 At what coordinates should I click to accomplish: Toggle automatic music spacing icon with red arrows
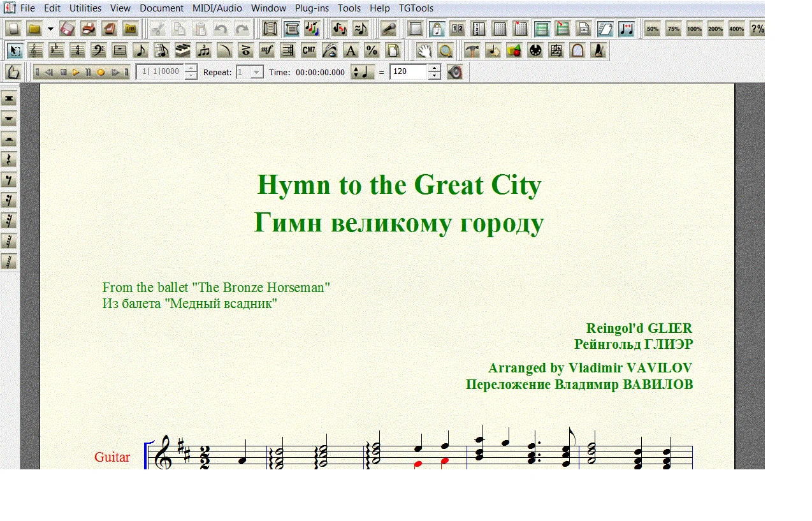626,29
